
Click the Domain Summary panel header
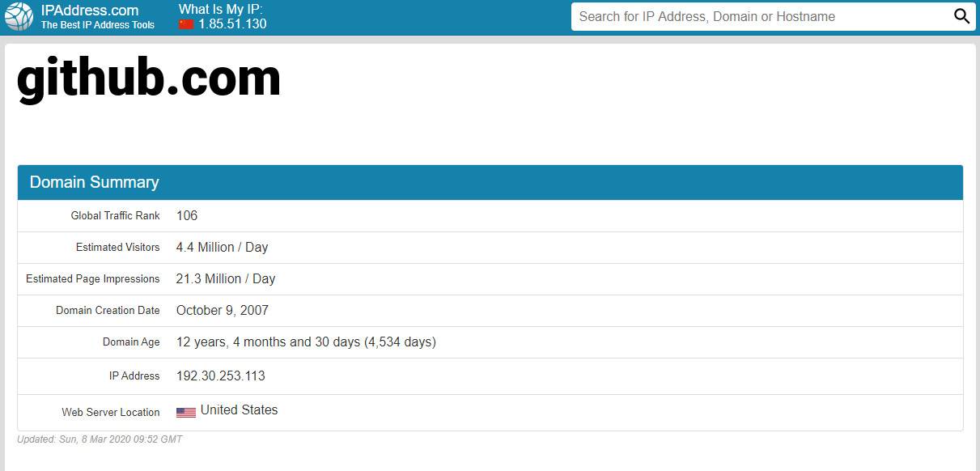[490, 183]
